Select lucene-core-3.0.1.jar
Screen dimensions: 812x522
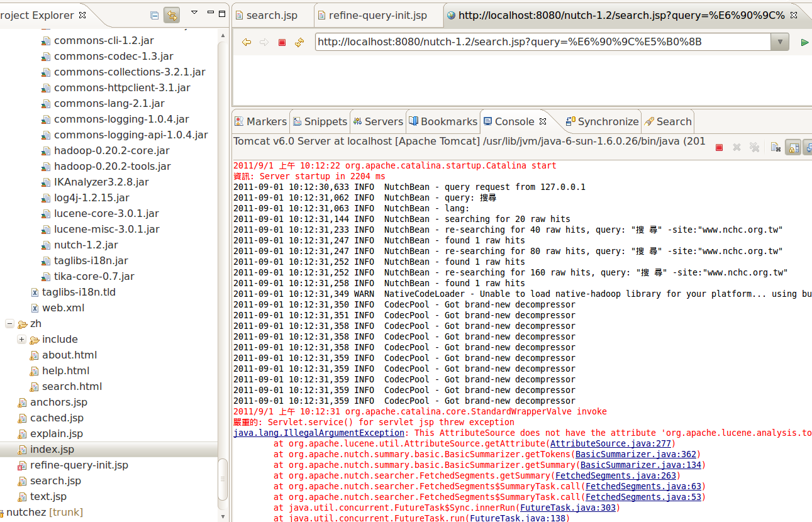(x=106, y=213)
